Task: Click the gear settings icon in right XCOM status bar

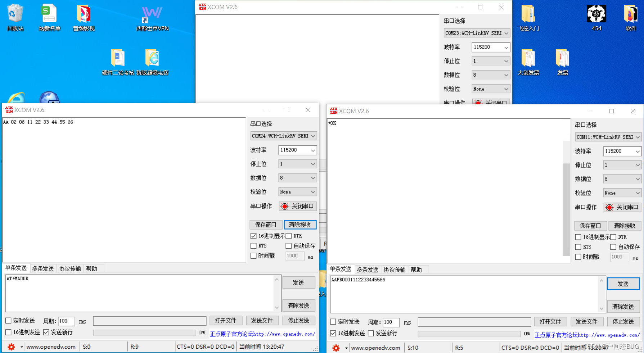Action: pos(336,348)
